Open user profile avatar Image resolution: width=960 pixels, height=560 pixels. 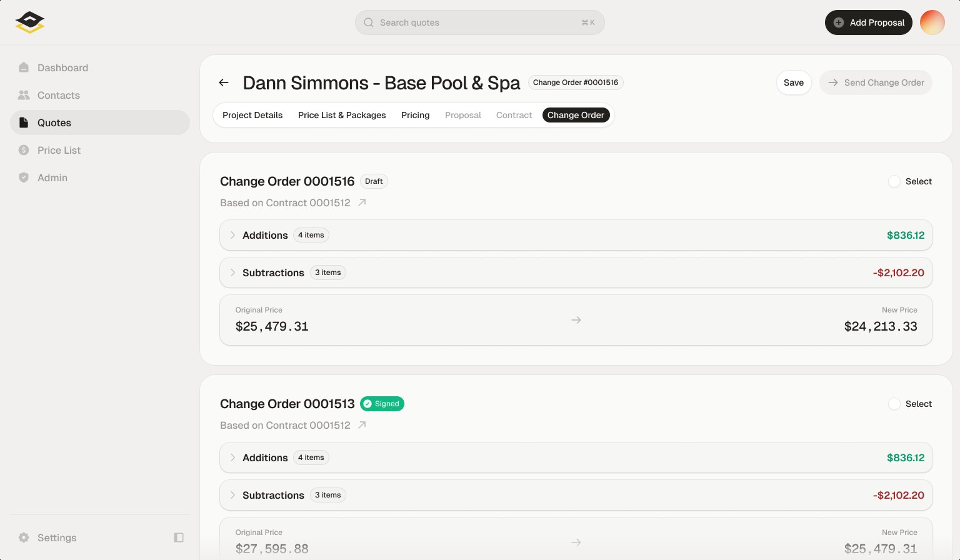(x=932, y=22)
